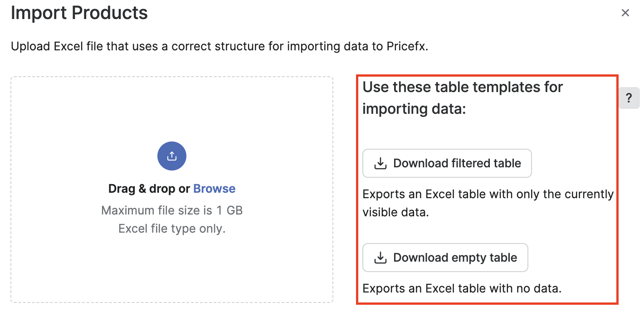Open help with the question mark icon
This screenshot has width=644, height=312.
point(629,98)
